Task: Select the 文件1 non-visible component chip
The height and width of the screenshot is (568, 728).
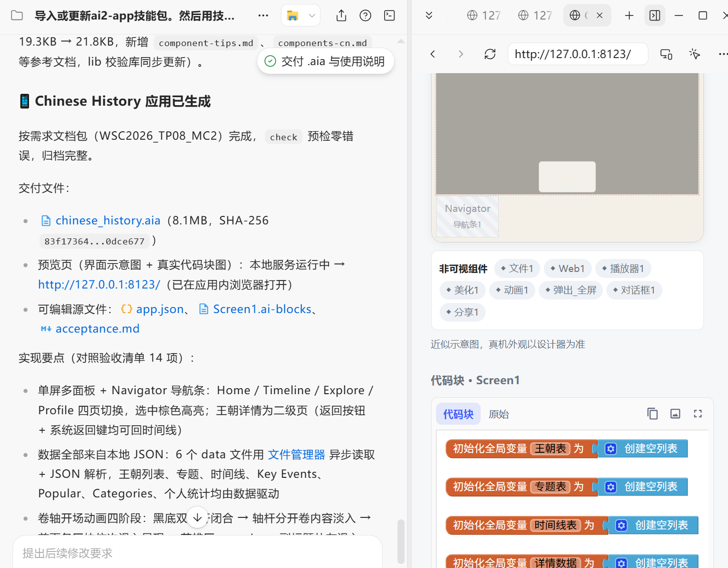Action: pos(517,268)
